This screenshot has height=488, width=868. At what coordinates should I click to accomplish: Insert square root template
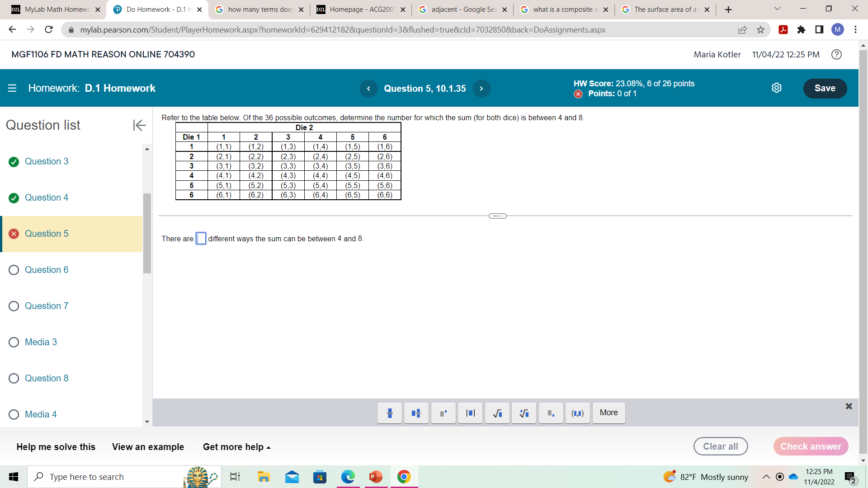point(497,413)
